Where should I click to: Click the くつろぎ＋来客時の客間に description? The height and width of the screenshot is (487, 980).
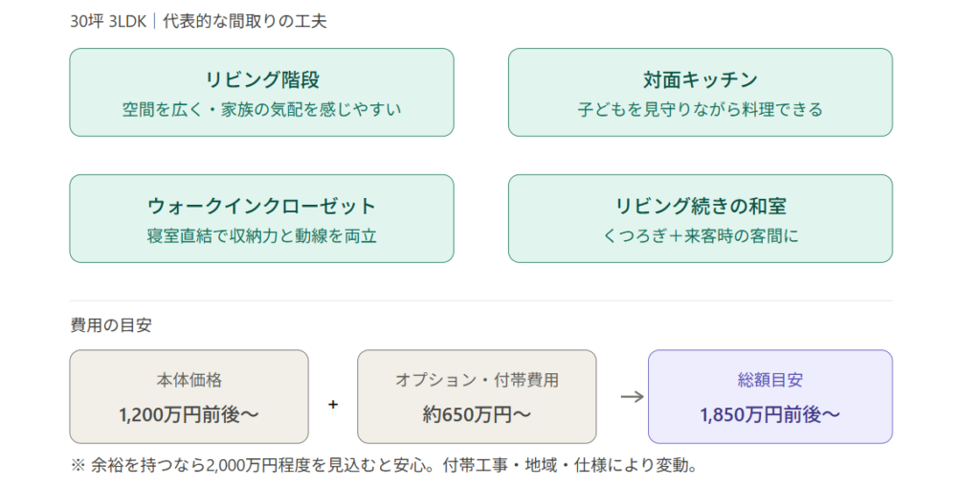(x=700, y=235)
